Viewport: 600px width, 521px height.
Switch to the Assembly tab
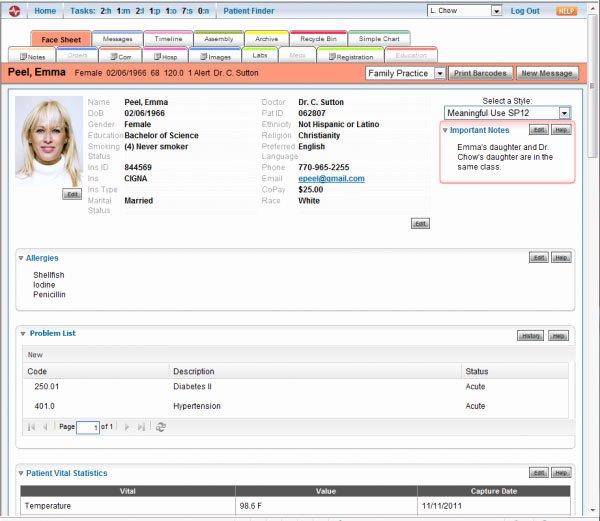click(218, 39)
